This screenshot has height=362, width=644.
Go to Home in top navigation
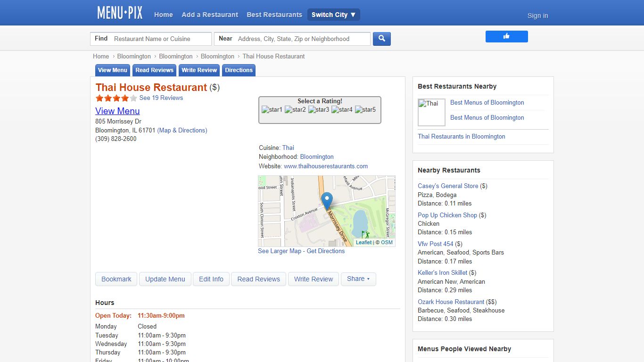pos(164,15)
